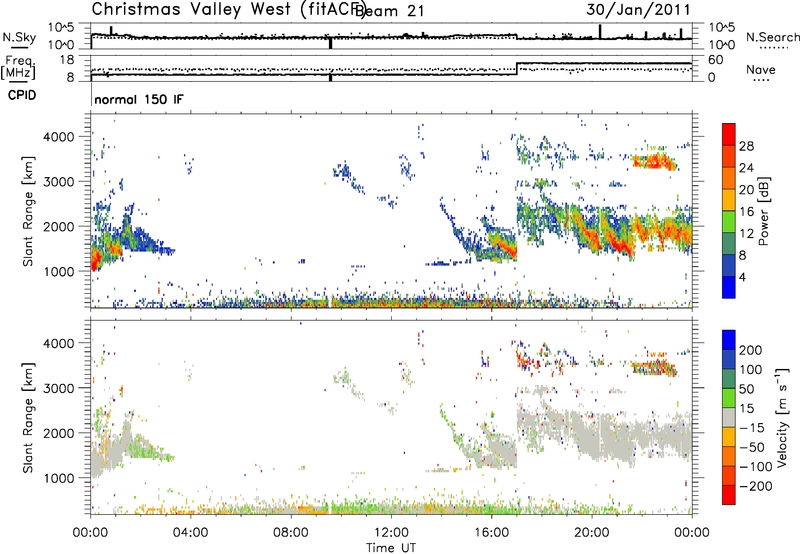Click the power panel 'Slant Range [km]' label
This screenshot has height=554, width=800.
[28, 211]
